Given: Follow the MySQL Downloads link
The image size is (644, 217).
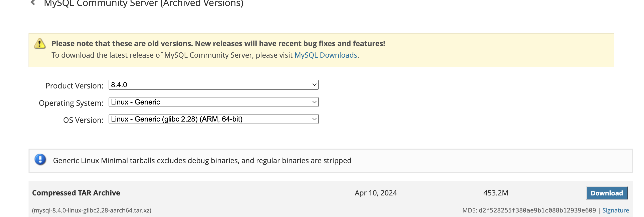Looking at the screenshot, I should tap(326, 55).
